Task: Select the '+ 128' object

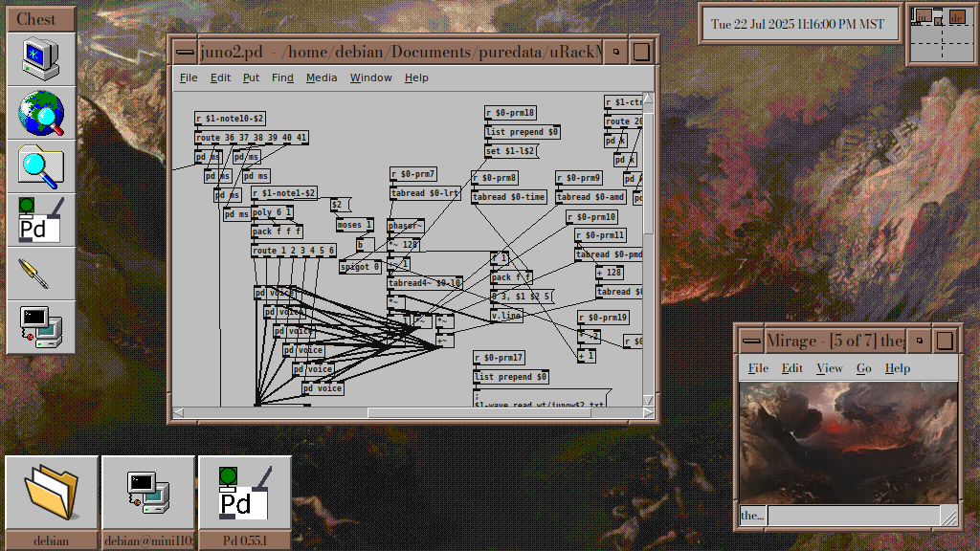Action: click(610, 273)
